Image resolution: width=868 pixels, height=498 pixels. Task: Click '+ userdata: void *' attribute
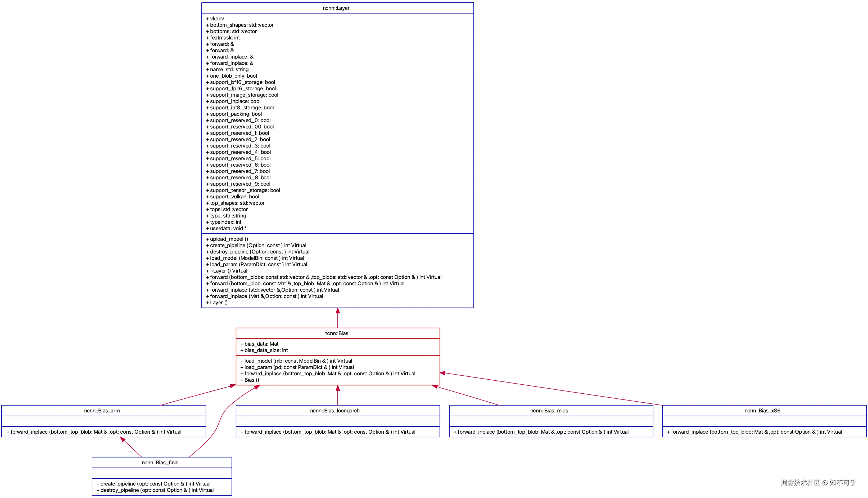226,229
